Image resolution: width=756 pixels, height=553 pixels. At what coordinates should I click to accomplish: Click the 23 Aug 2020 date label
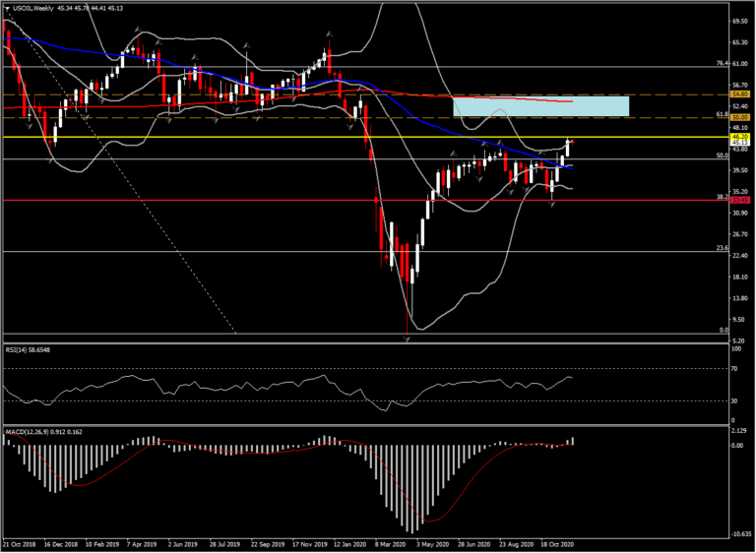pos(516,543)
